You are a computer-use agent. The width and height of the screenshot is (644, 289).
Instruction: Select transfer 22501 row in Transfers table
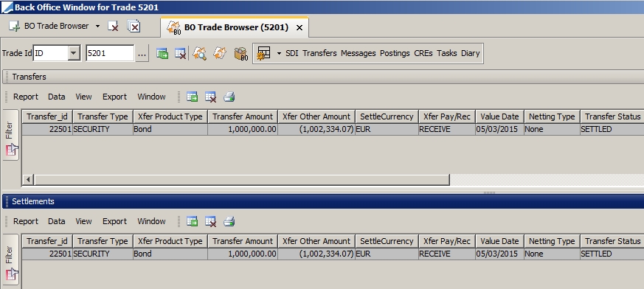click(x=333, y=129)
